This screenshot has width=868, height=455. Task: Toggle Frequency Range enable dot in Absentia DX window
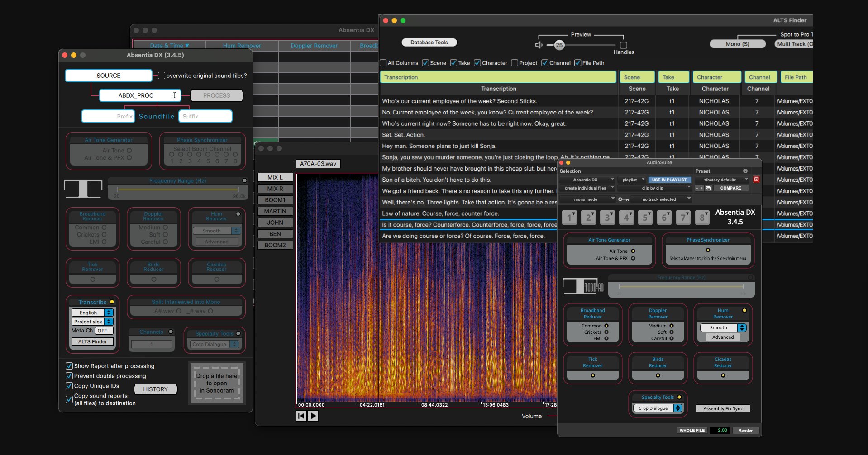point(245,180)
